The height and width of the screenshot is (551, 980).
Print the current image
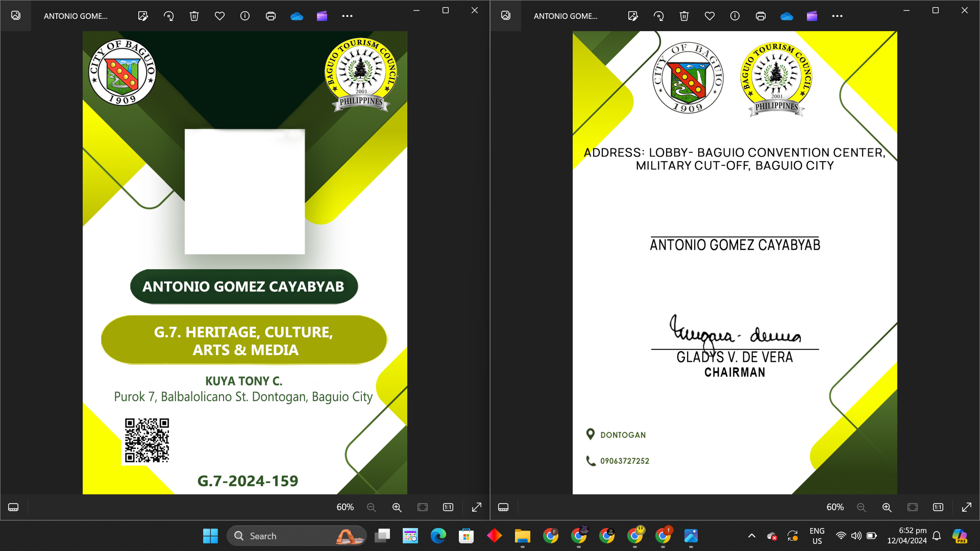click(271, 16)
